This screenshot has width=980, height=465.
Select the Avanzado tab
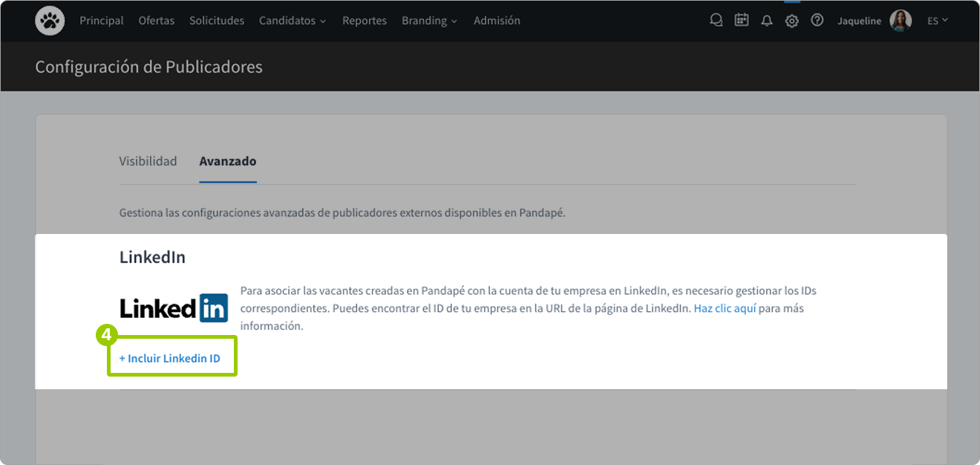227,160
